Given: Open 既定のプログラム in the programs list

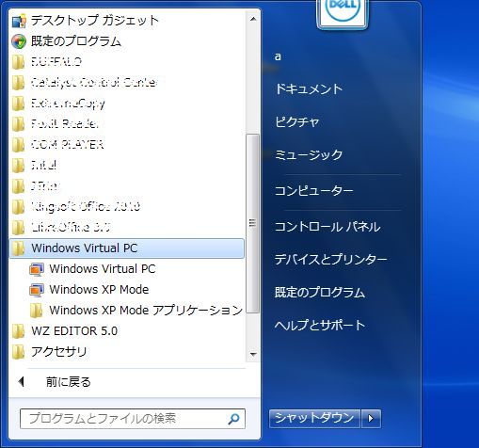Looking at the screenshot, I should point(75,41).
